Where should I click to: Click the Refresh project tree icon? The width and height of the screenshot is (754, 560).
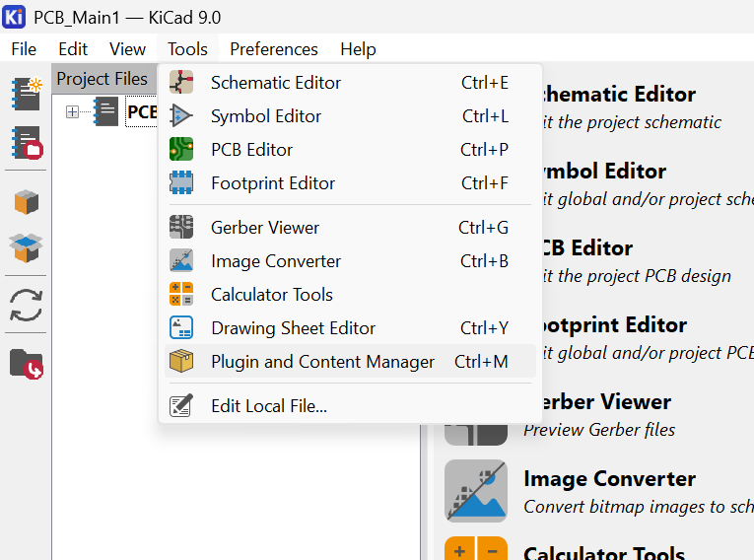tap(27, 305)
